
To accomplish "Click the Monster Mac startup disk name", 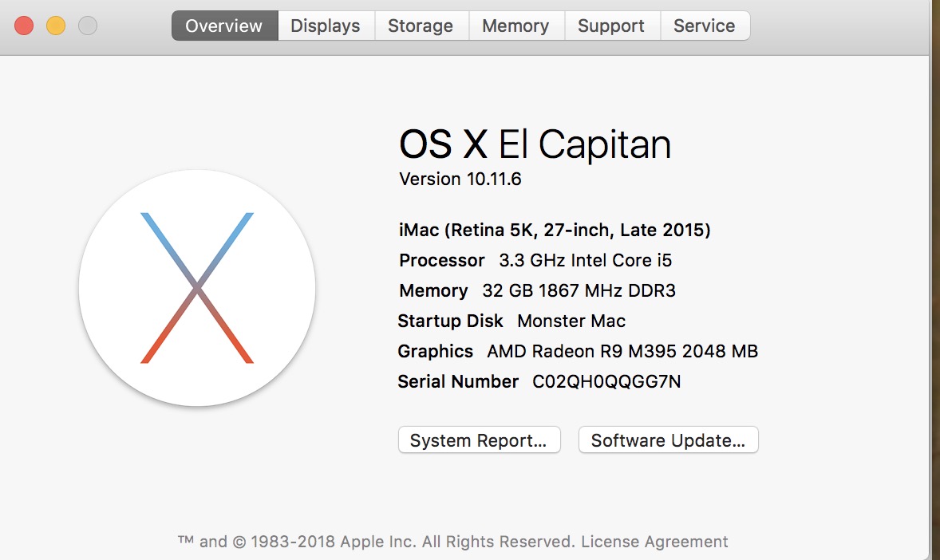I will [x=571, y=321].
